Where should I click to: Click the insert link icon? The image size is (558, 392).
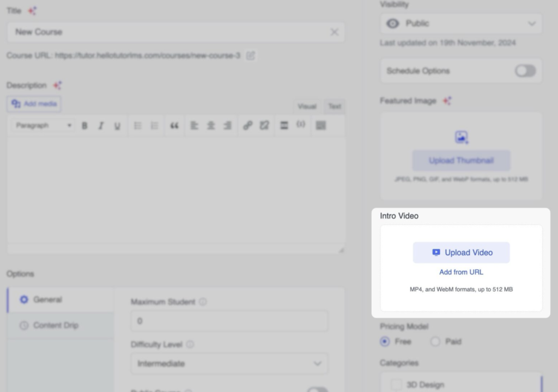248,126
